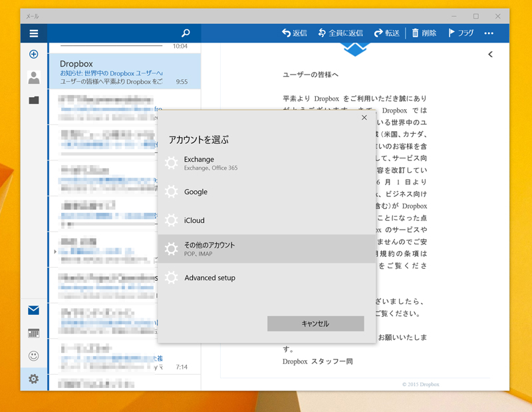Expand the conversation thread arrow in list
532x412 pixels.
[55, 252]
